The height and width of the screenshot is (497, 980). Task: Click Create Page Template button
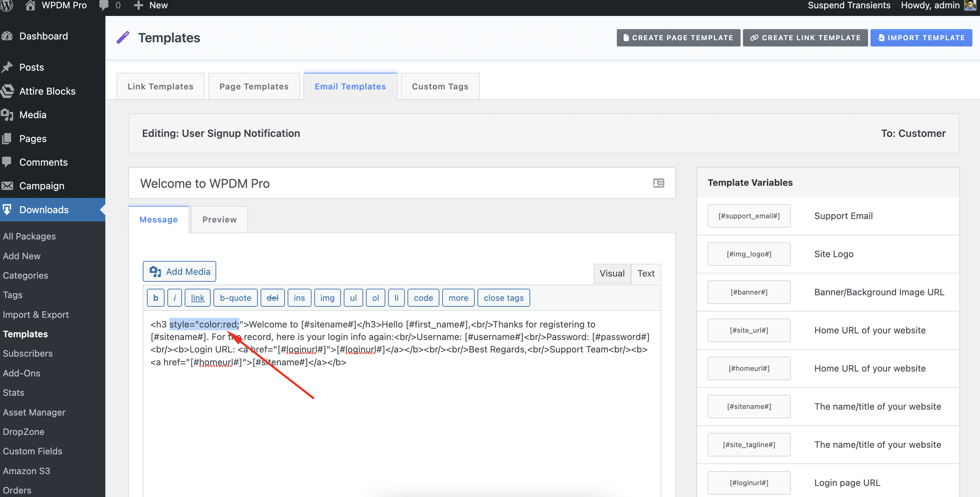click(x=678, y=38)
